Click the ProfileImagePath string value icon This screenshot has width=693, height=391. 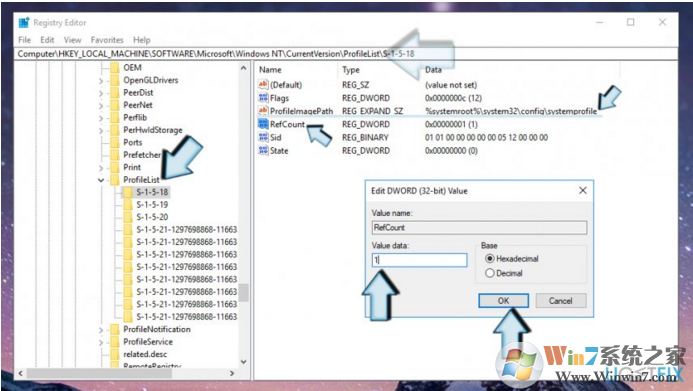(263, 111)
